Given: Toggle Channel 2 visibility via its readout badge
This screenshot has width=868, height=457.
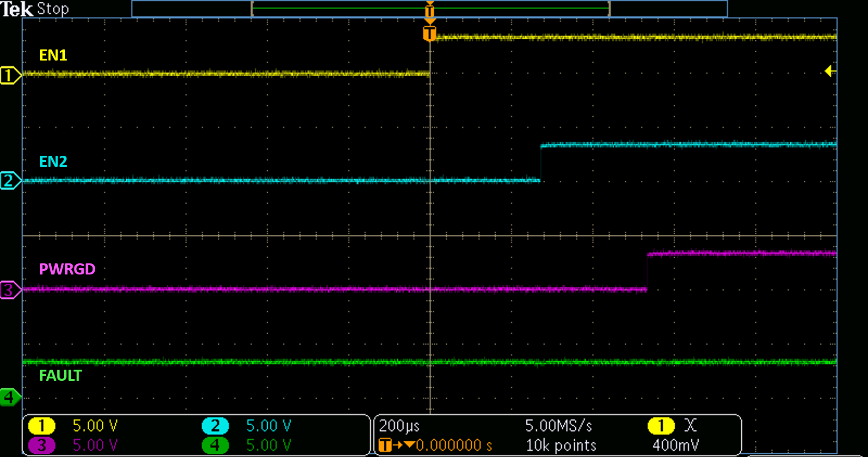Looking at the screenshot, I should [215, 426].
